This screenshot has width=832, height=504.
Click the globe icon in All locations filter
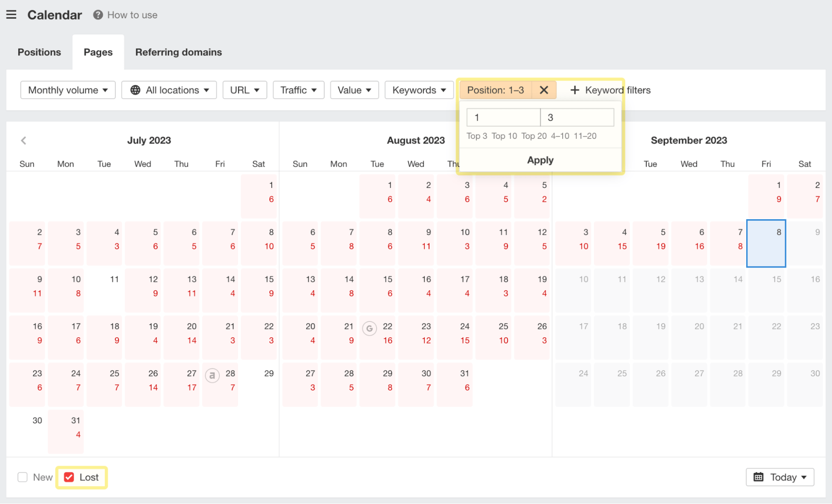(x=135, y=90)
